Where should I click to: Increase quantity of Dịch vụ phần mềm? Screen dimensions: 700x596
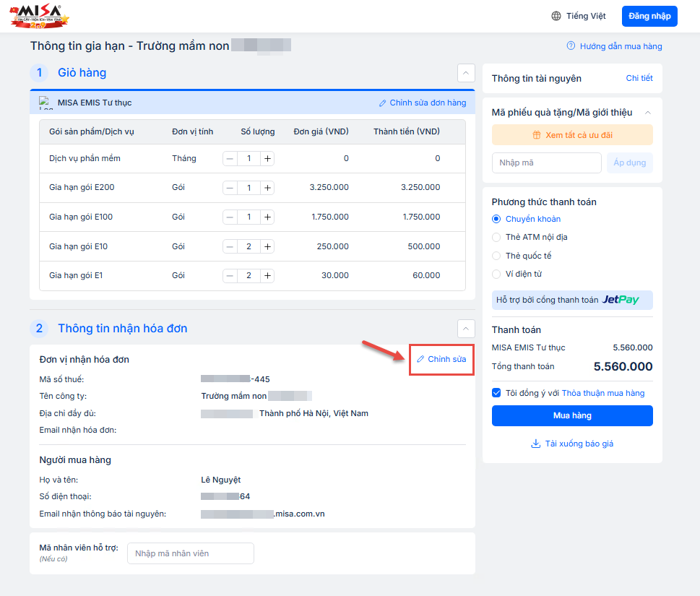267,158
